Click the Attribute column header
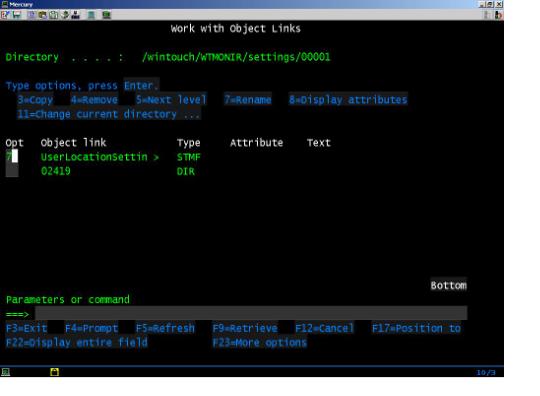Viewport: 540px width, 396px height. pyautogui.click(x=257, y=143)
